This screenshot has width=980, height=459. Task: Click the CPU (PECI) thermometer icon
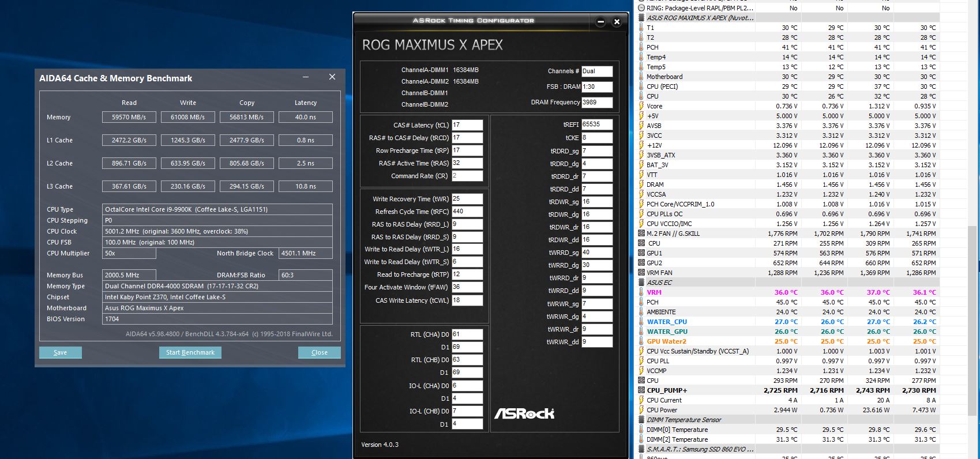coord(641,86)
